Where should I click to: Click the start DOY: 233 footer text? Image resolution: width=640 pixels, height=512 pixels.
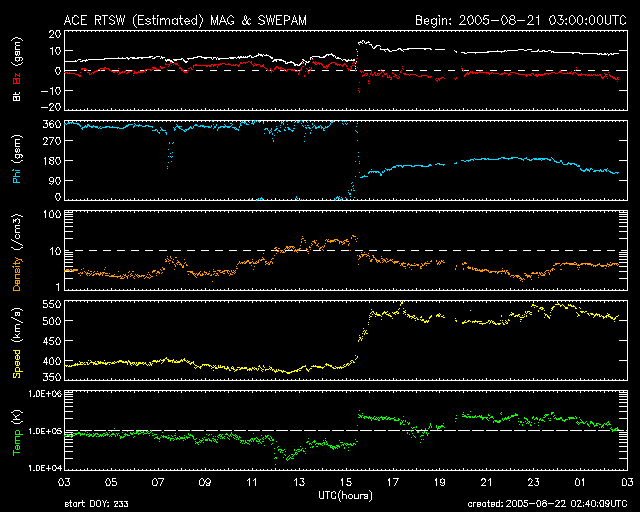tap(96, 504)
